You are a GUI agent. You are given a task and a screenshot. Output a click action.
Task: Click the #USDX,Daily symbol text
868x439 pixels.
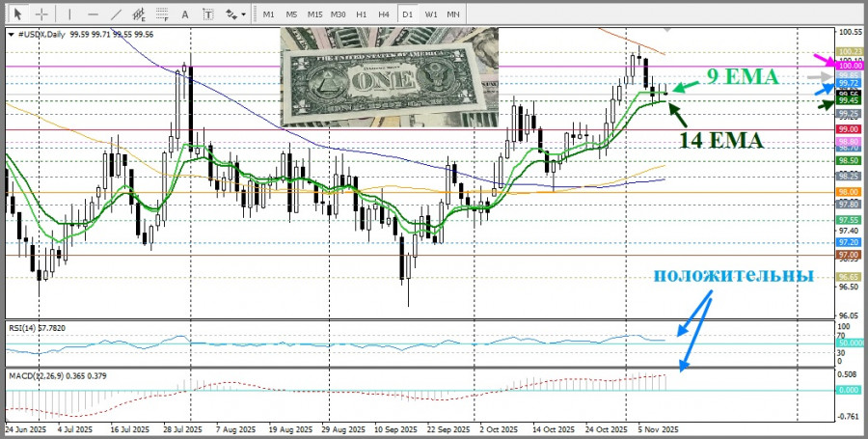(x=41, y=35)
